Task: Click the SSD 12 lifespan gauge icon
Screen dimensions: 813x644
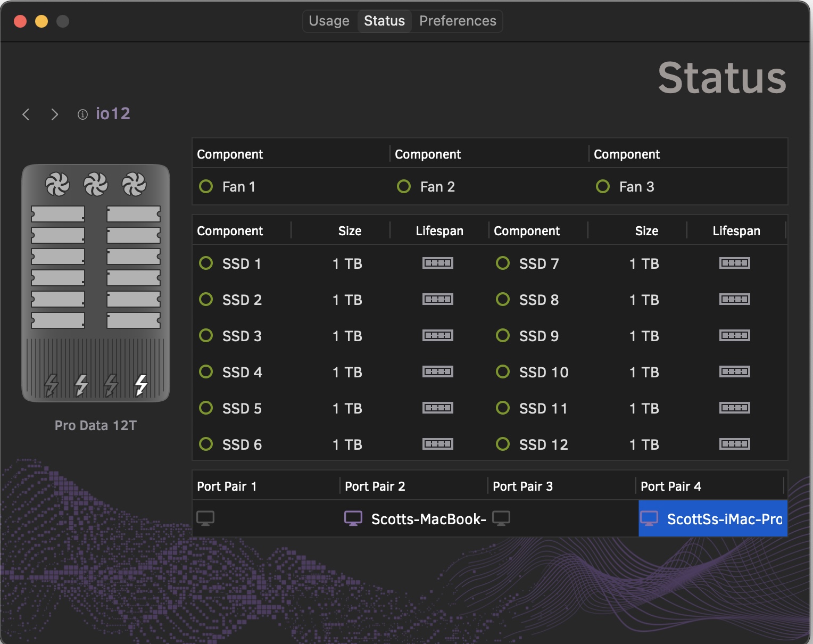Action: pyautogui.click(x=735, y=444)
